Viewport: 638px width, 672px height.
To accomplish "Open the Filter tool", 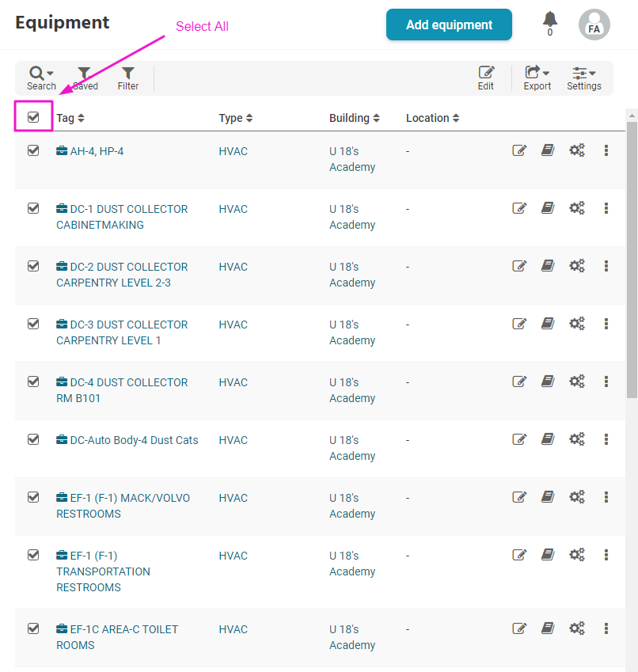I will [127, 78].
